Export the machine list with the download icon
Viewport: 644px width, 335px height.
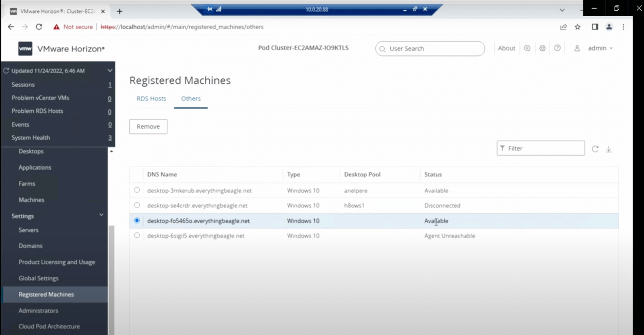pos(609,150)
